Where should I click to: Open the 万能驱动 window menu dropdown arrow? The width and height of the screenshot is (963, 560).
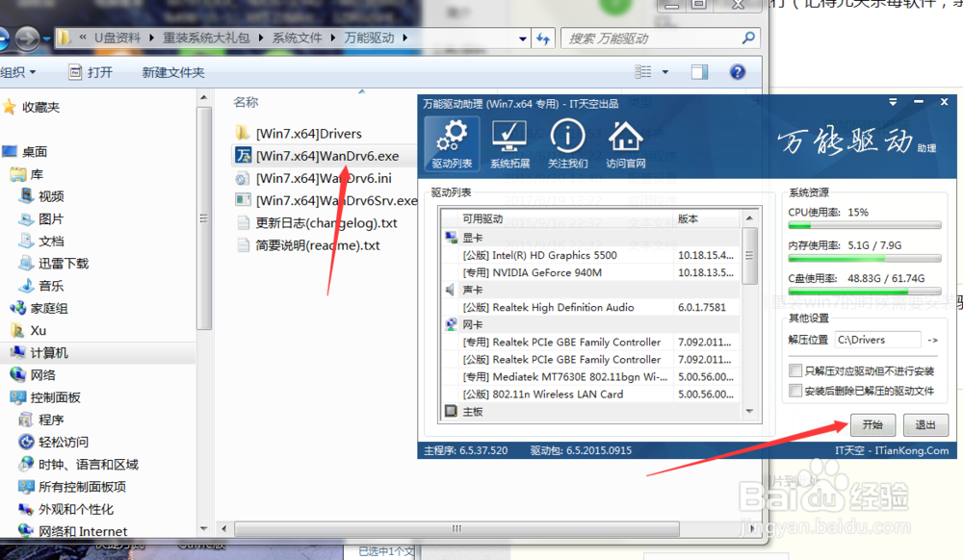click(893, 102)
